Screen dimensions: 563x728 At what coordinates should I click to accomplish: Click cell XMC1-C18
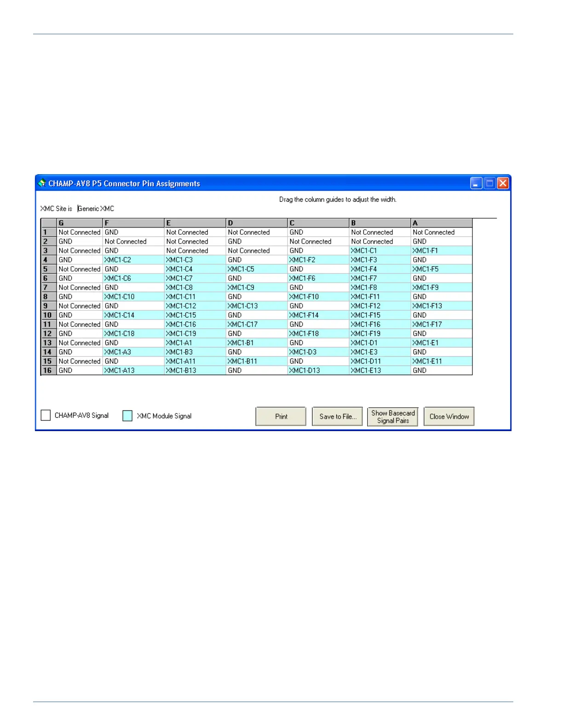tap(133, 333)
